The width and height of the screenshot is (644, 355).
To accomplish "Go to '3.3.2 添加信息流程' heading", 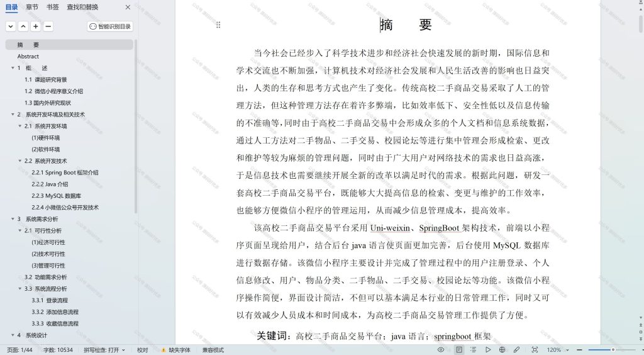I will 55,312.
